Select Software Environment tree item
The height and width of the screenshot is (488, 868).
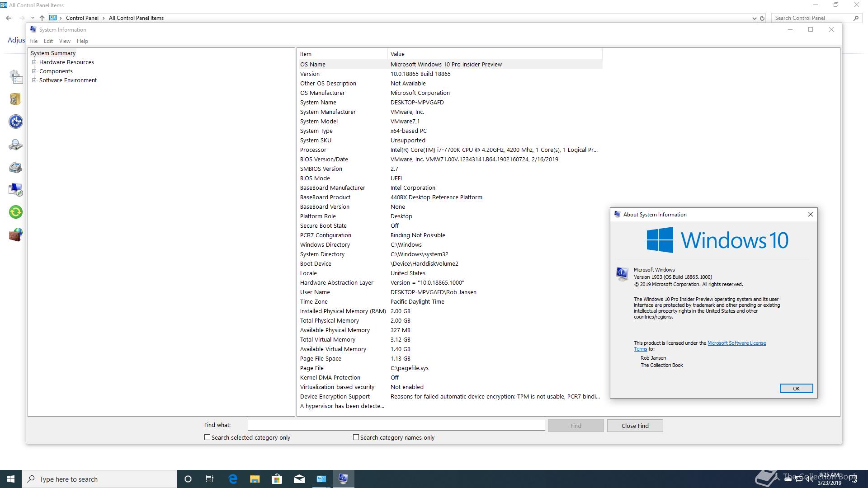click(x=68, y=80)
